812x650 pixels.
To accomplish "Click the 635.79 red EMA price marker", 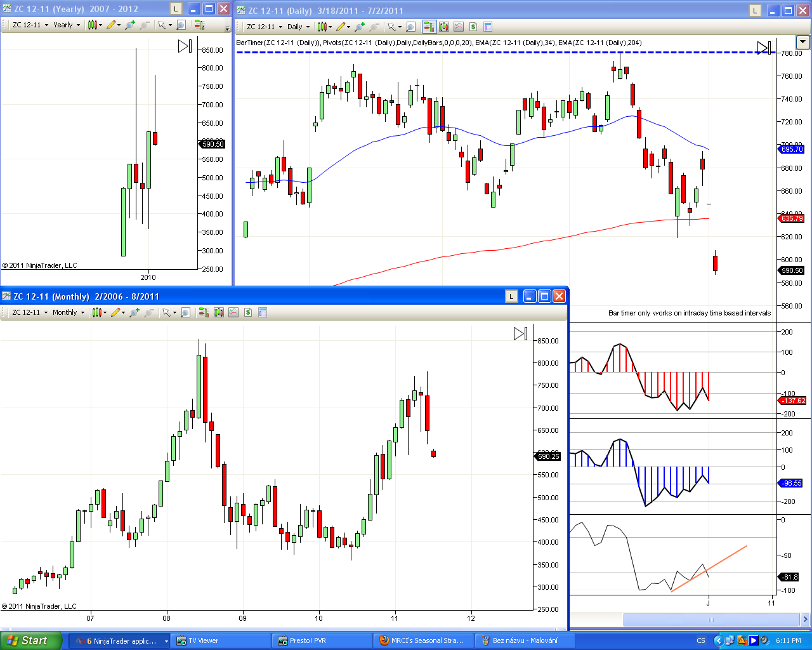I will pyautogui.click(x=792, y=218).
